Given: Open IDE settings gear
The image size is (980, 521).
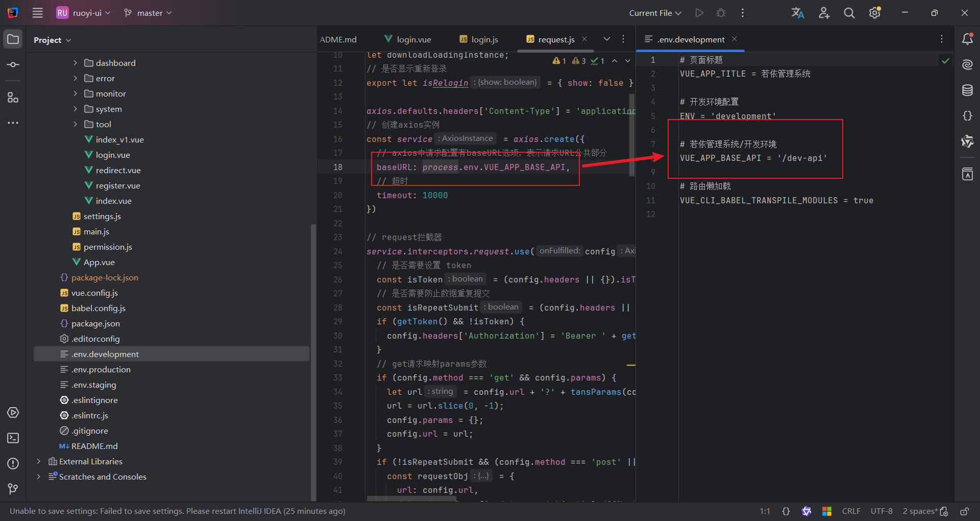Looking at the screenshot, I should pyautogui.click(x=875, y=13).
